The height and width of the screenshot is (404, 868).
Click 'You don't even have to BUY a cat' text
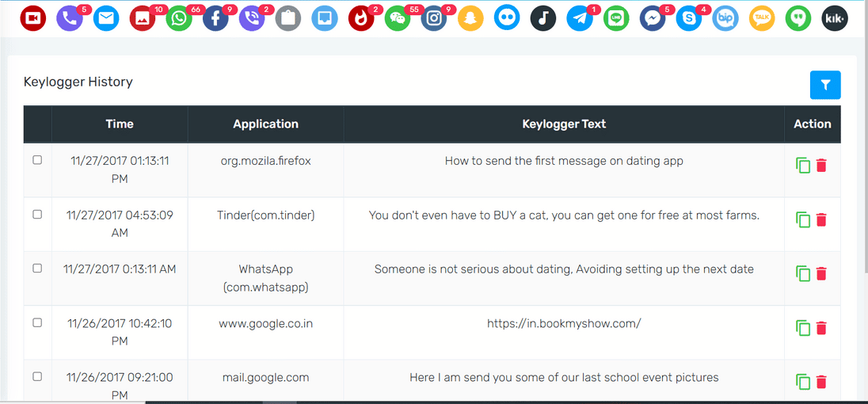click(458, 215)
